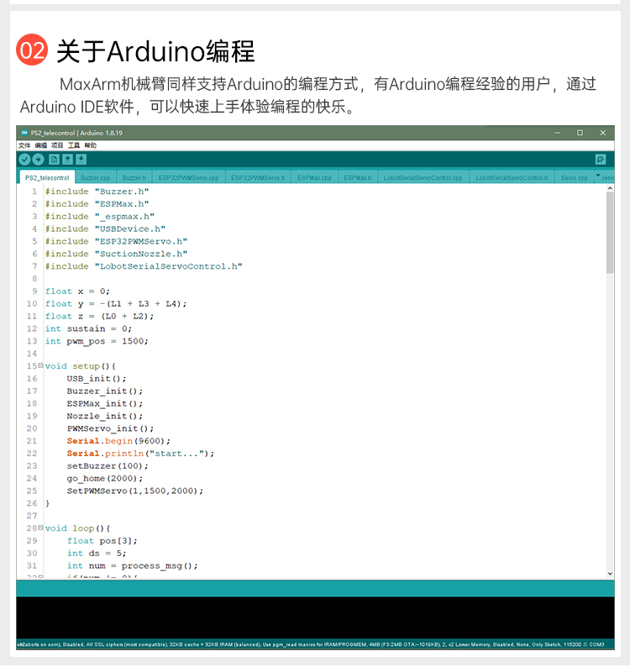The height and width of the screenshot is (672, 630).
Task: Click the Verify checkmark button
Action: pyautogui.click(x=24, y=159)
